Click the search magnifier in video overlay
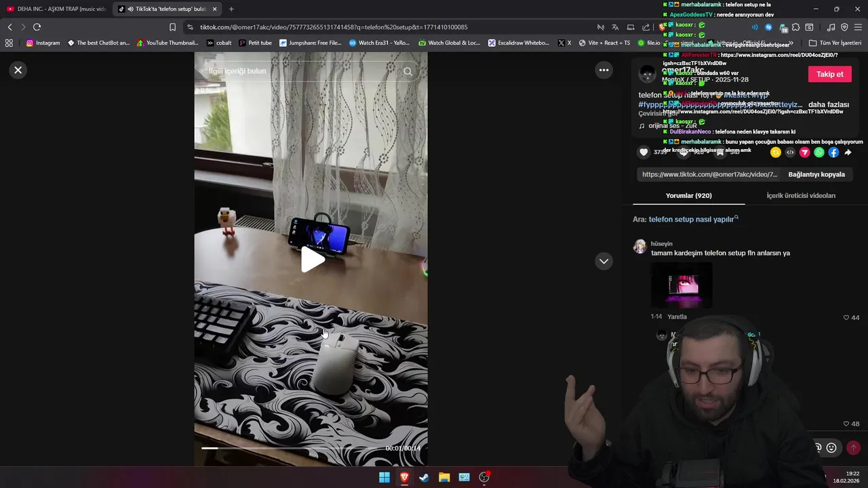This screenshot has height=488, width=868. tap(408, 71)
